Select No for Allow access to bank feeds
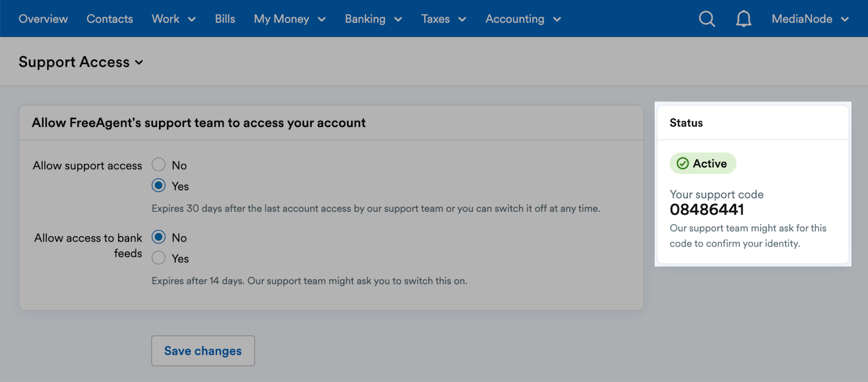 158,237
